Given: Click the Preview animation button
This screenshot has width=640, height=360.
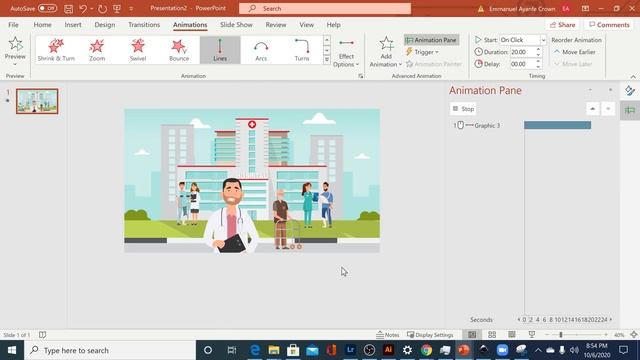Looking at the screenshot, I should tap(15, 51).
